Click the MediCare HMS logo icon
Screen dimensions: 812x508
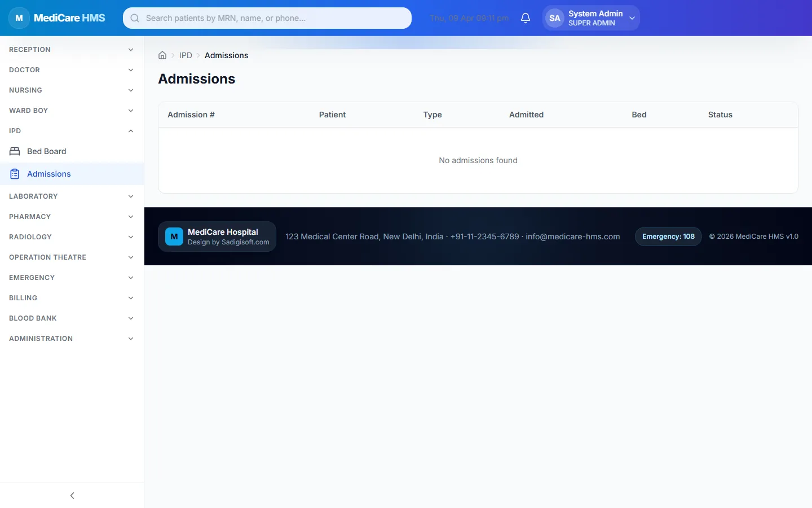click(19, 18)
